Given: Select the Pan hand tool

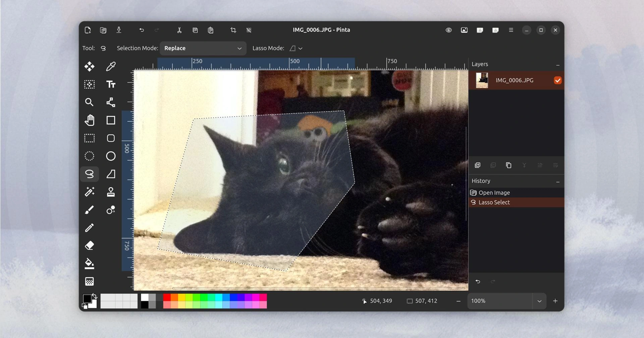Looking at the screenshot, I should click(89, 120).
